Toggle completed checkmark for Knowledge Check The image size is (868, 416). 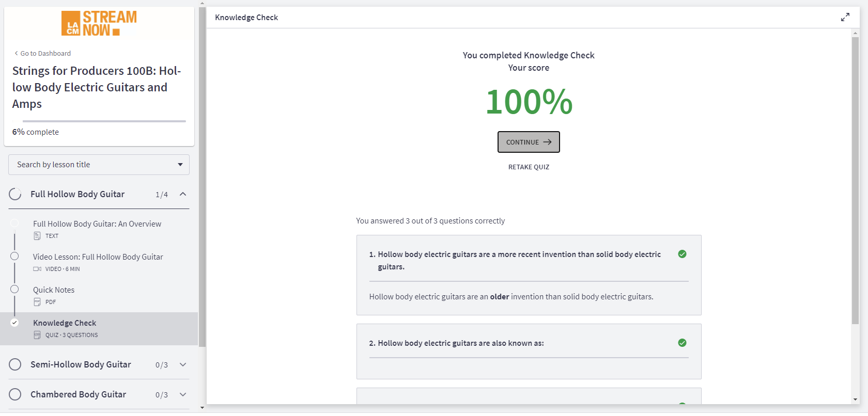pyautogui.click(x=14, y=323)
